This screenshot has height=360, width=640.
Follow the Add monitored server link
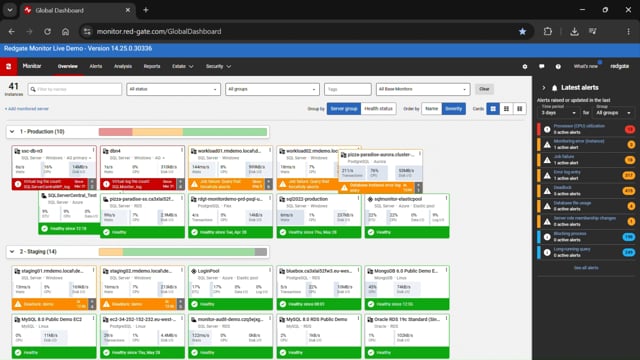click(27, 109)
